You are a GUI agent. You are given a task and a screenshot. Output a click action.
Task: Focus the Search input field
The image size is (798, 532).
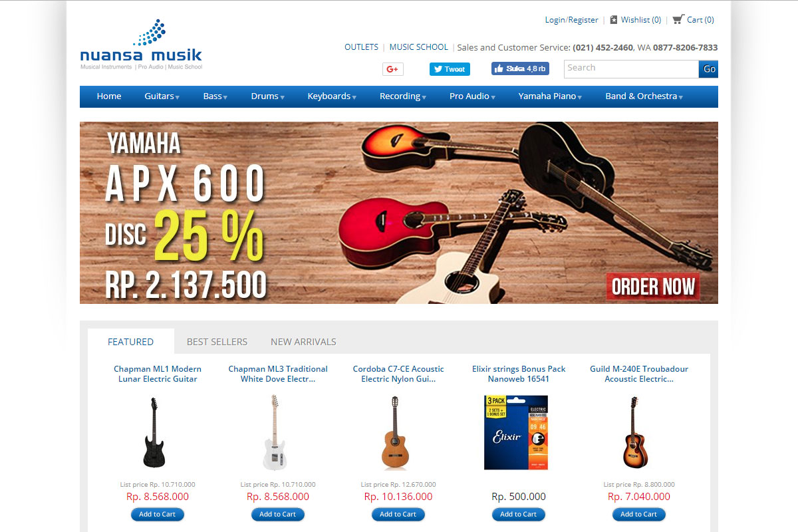pos(631,69)
